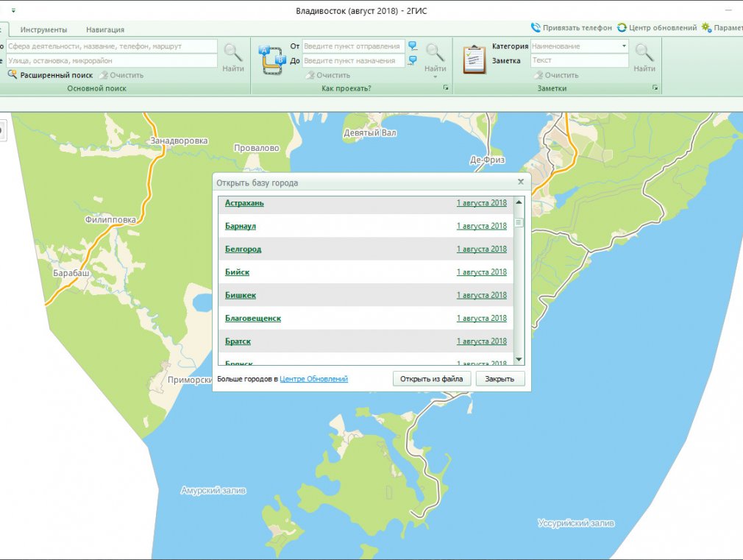Focus the От departure point field
This screenshot has width=743, height=560.
click(x=354, y=46)
